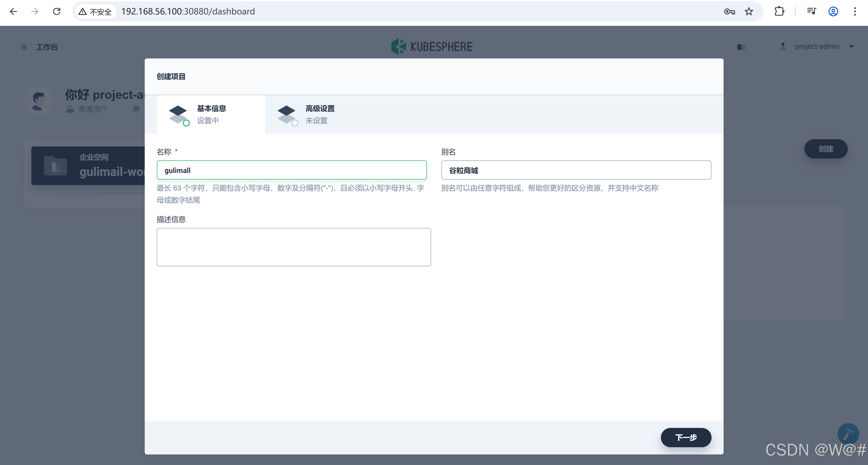The width and height of the screenshot is (868, 465).
Task: Click the 设置中 status text
Action: click(208, 121)
